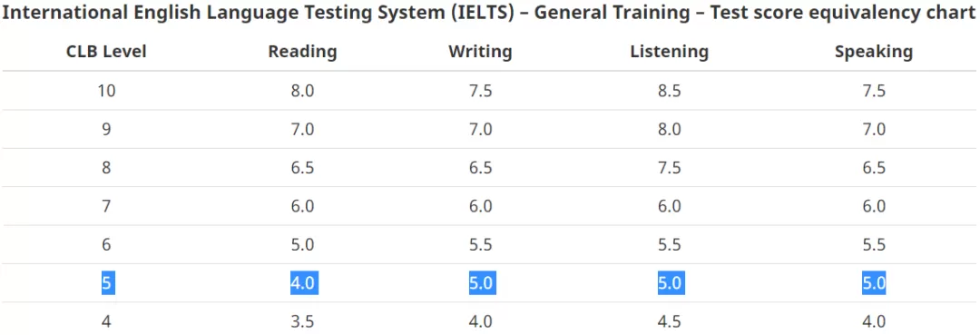Viewport: 980px width, 335px height.
Task: Select the Reading column header
Action: pyautogui.click(x=302, y=51)
